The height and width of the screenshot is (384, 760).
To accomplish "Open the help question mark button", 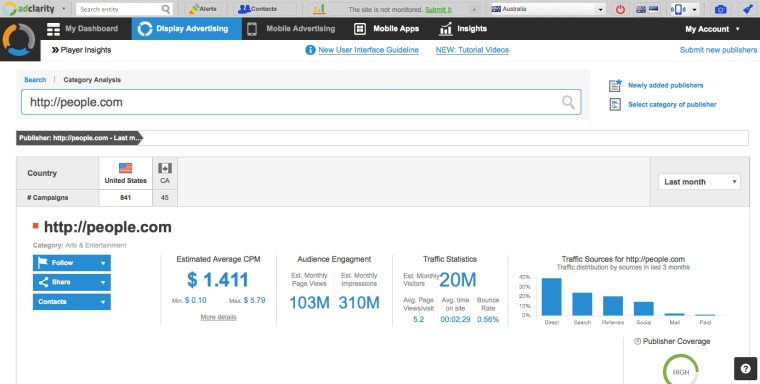I will pyautogui.click(x=745, y=369).
